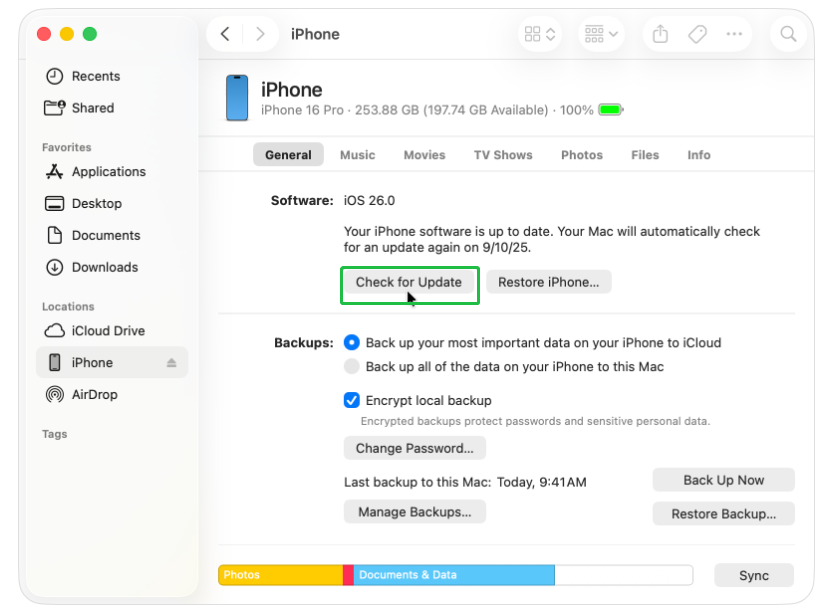Click Back Up Now button
Image resolution: width=838 pixels, height=611 pixels.
point(724,480)
